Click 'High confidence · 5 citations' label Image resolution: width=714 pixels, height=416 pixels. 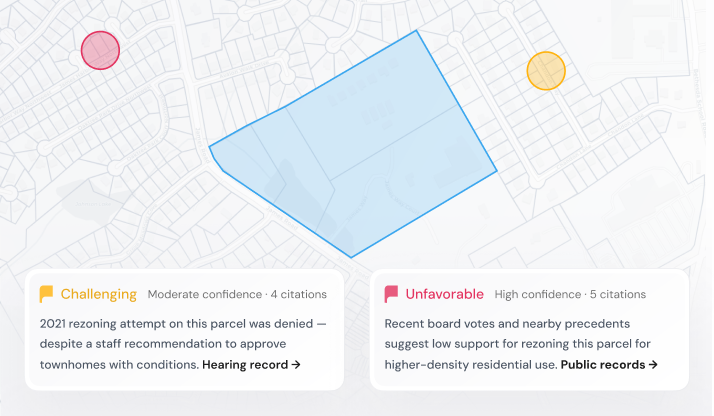click(x=570, y=294)
